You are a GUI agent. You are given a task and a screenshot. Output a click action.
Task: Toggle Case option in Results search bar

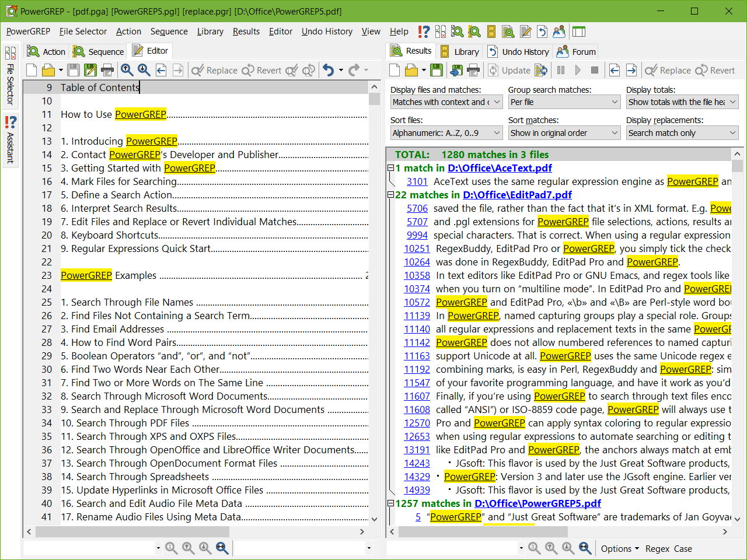click(x=683, y=548)
